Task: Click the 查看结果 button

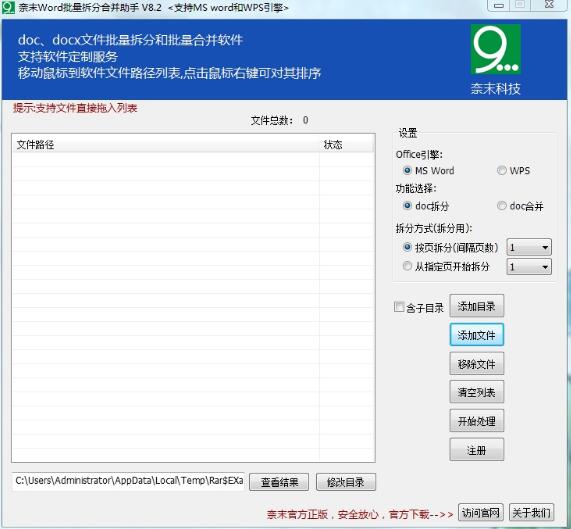Action: 279,482
